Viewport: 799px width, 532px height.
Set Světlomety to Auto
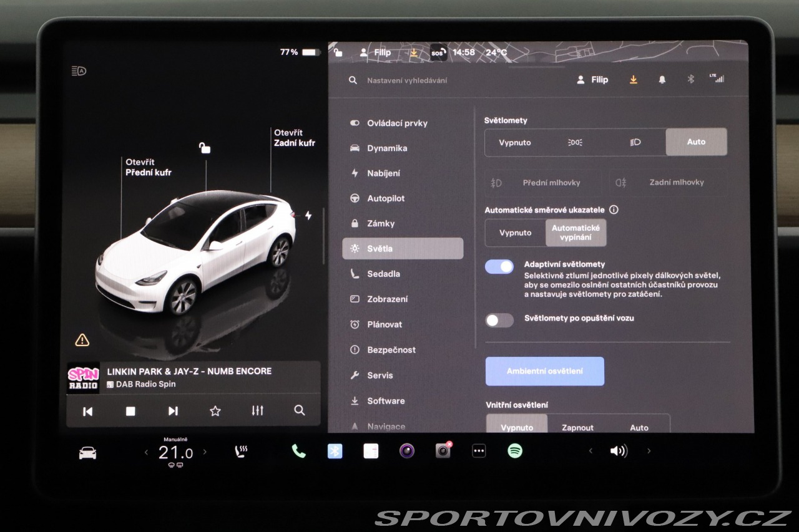[x=696, y=142]
